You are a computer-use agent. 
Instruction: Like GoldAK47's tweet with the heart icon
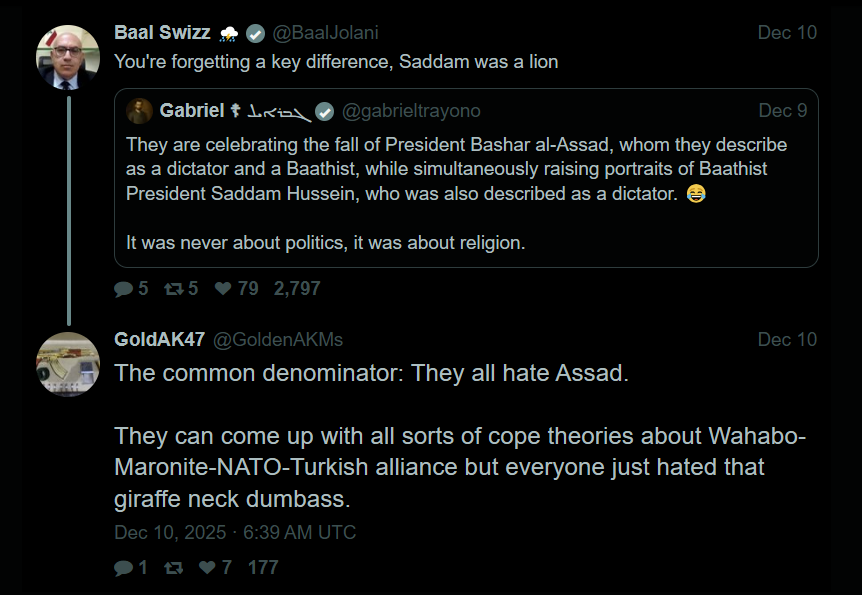(207, 568)
